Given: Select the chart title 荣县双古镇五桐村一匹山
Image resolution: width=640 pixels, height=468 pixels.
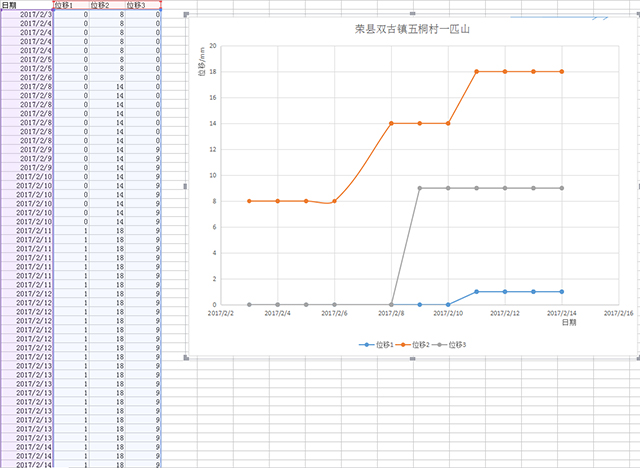Looking at the screenshot, I should (x=412, y=29).
